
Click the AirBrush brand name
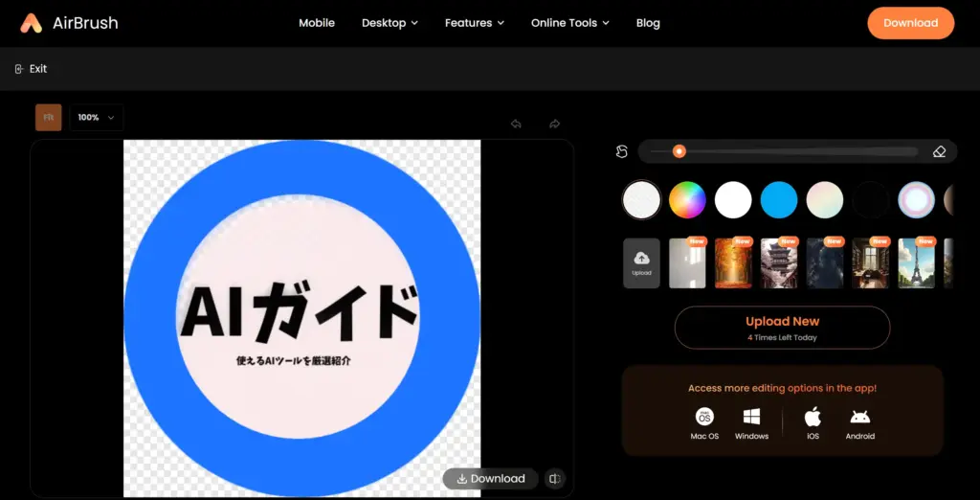tap(85, 24)
